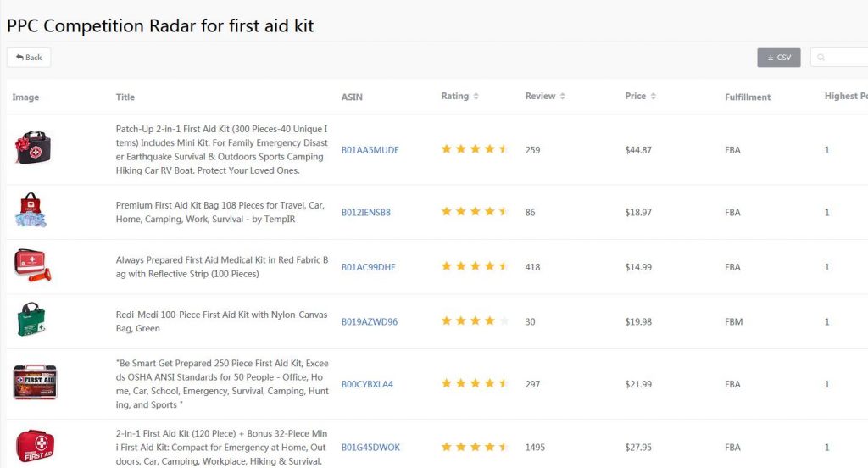Download the CSV export
The image size is (868, 468).
778,58
